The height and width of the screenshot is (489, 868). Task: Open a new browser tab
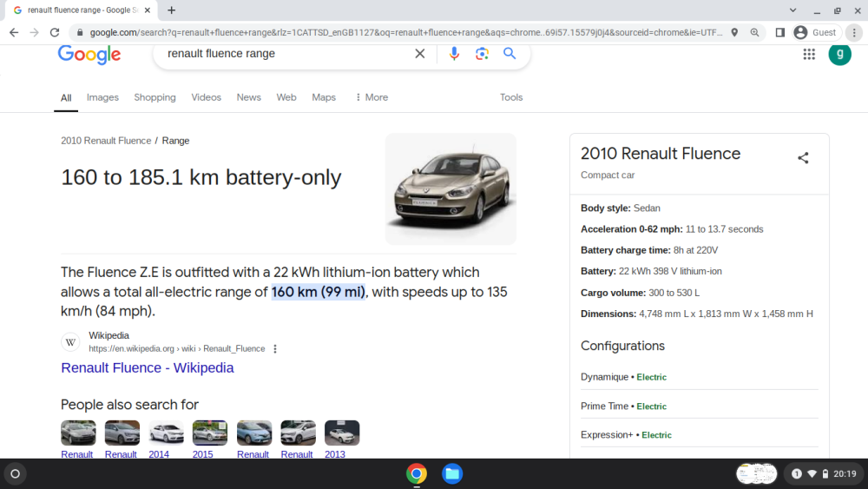tap(172, 10)
